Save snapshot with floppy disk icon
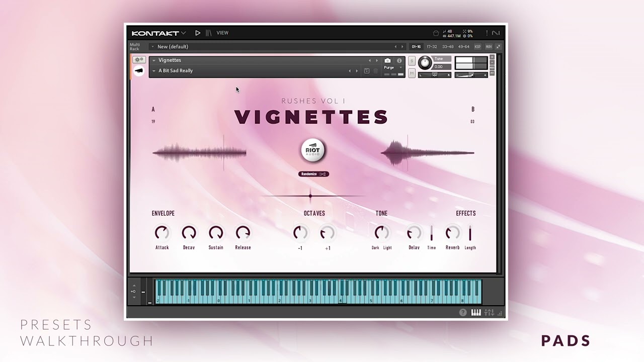The image size is (644, 362). 367,71
